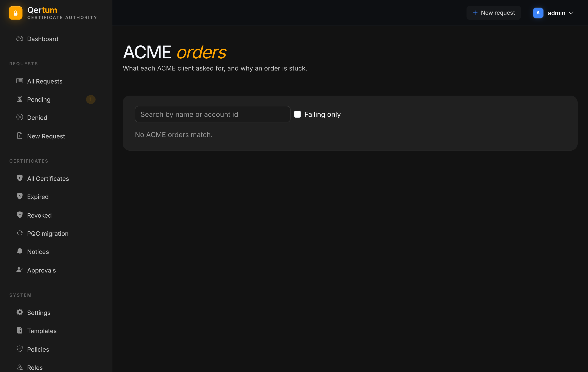Open the Approvals menu label
The height and width of the screenshot is (372, 588).
42,270
